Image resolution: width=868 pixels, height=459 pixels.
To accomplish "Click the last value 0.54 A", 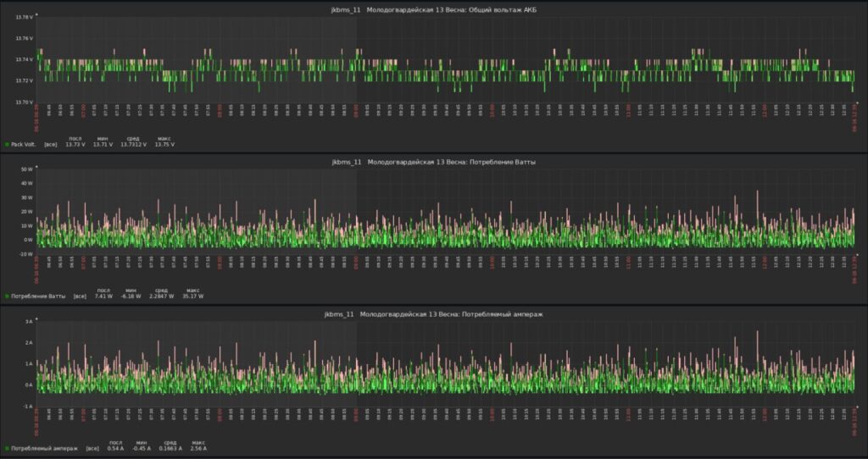I will 115,449.
